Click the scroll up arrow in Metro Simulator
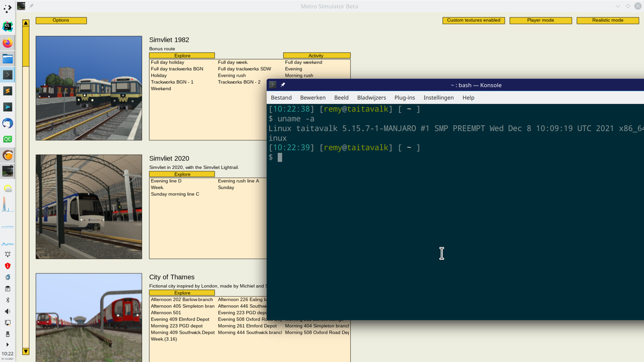This screenshot has width=644, height=362. point(26,22)
